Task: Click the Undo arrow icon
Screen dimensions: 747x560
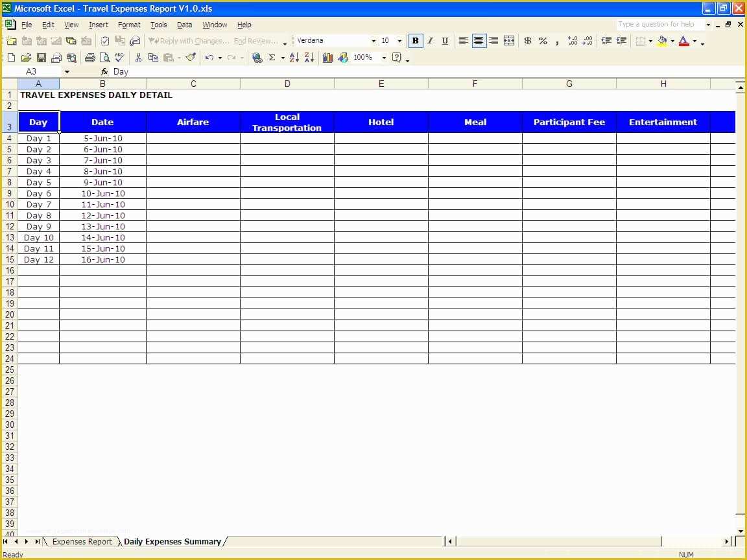Action: 209,58
